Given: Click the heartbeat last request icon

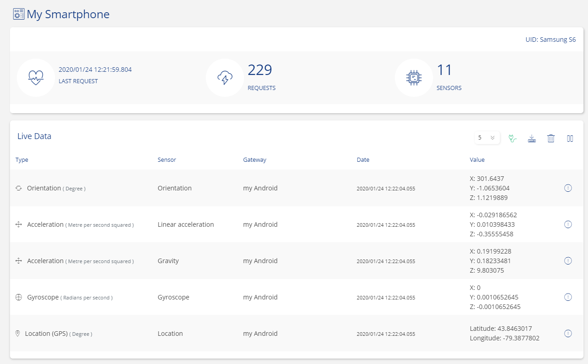Looking at the screenshot, I should [x=36, y=78].
